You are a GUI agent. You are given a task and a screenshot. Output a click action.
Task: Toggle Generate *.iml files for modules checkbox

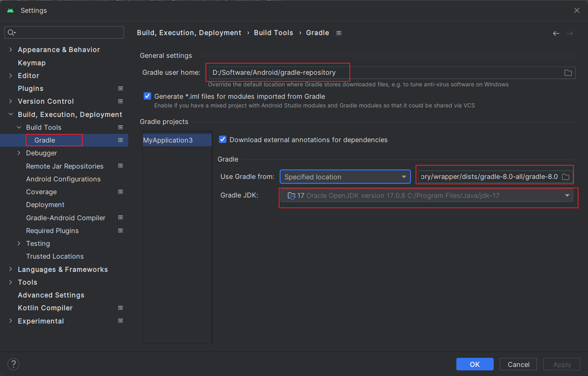click(147, 96)
